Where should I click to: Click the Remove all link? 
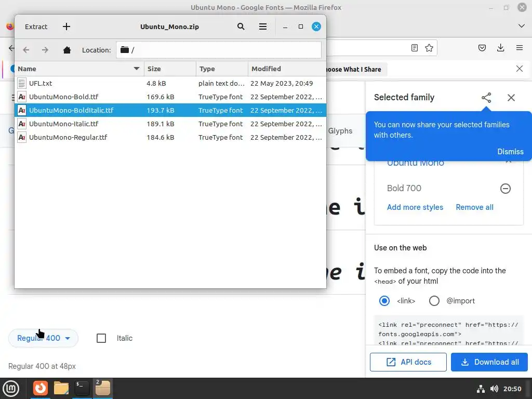point(474,207)
